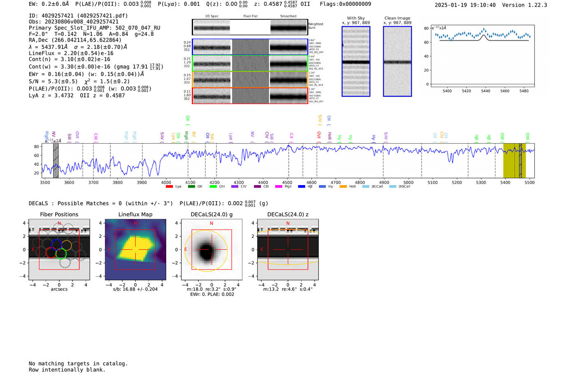
Task: Click the Weighted Sum spectrum row
Action: coord(250,27)
